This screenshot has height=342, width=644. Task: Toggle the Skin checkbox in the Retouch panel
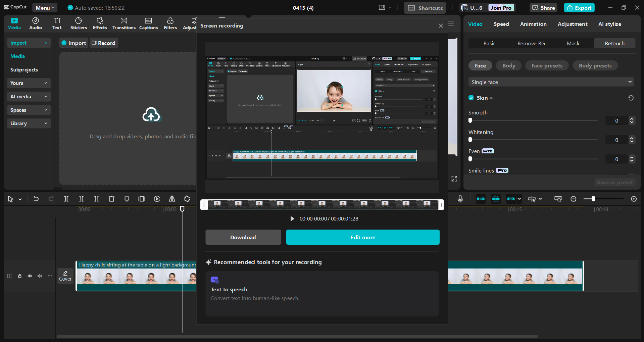(471, 98)
